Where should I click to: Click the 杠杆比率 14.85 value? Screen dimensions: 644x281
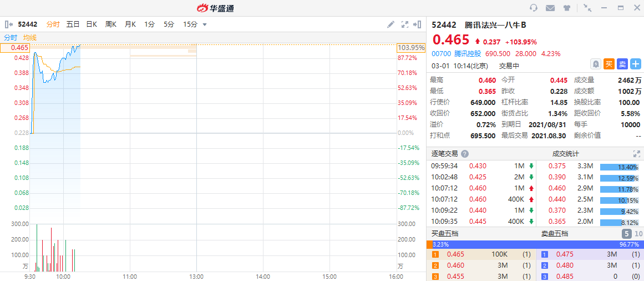560,102
